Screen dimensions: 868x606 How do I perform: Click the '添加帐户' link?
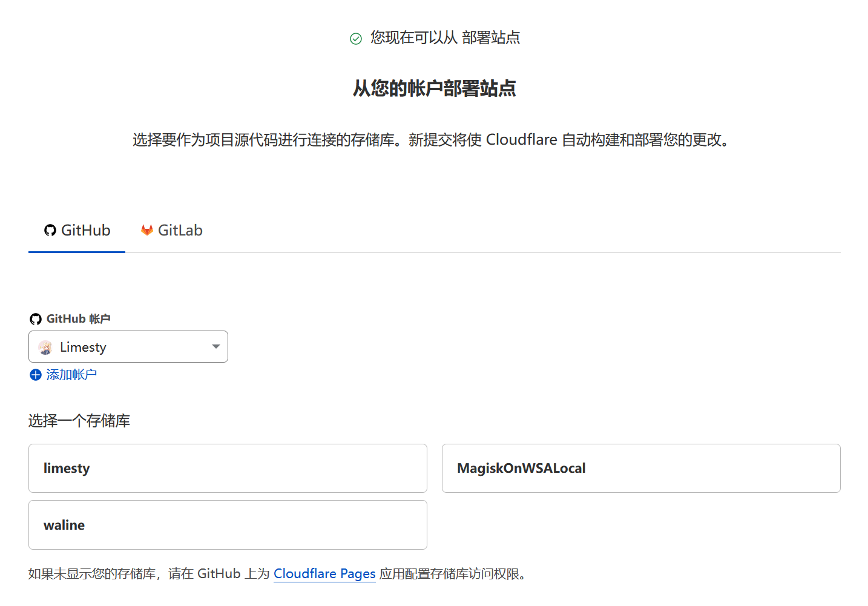(71, 375)
